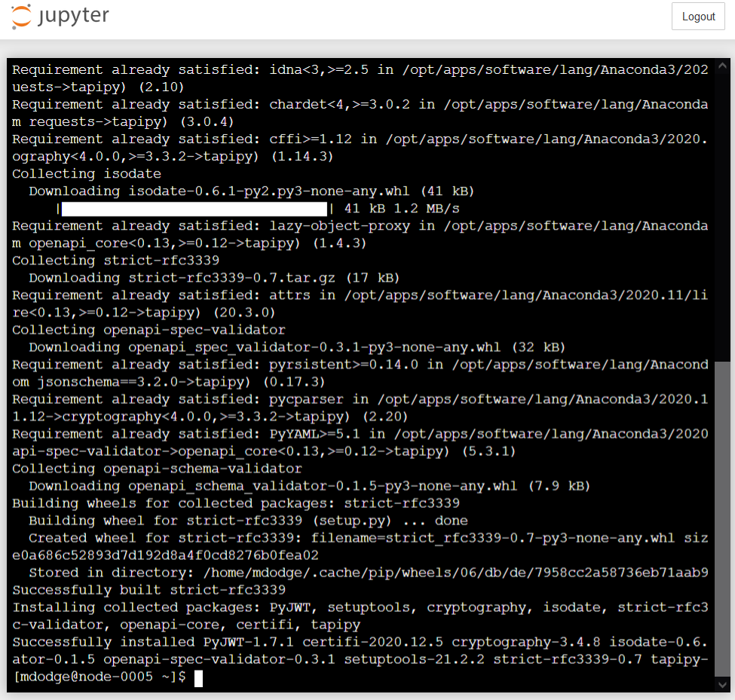Click 'c-validator, openapi-core, certifi, tapipy' line

[186, 625]
